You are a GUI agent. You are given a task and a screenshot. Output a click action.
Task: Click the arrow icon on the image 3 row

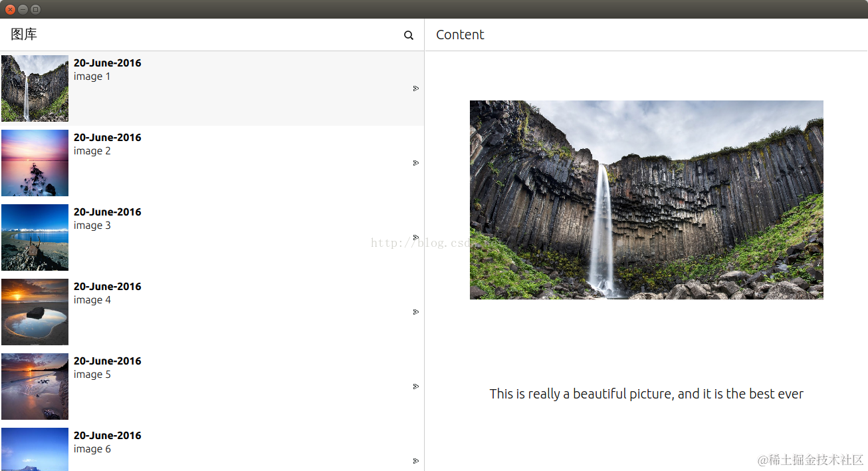tap(416, 237)
